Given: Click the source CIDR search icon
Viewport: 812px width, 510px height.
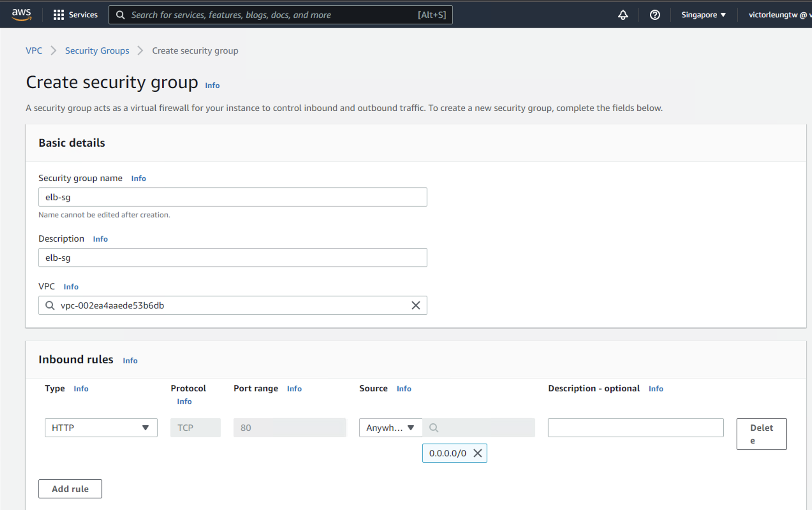Looking at the screenshot, I should pyautogui.click(x=434, y=428).
